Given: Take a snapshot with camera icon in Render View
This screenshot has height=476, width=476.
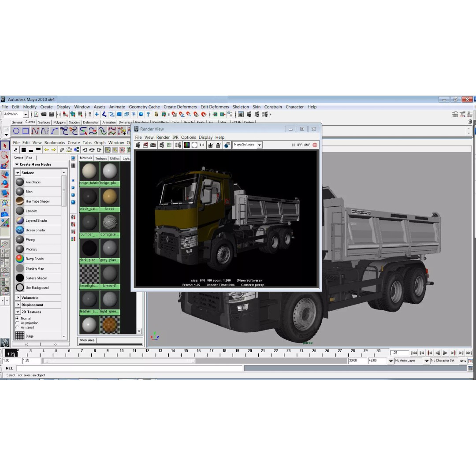Looking at the screenshot, I should (x=153, y=145).
